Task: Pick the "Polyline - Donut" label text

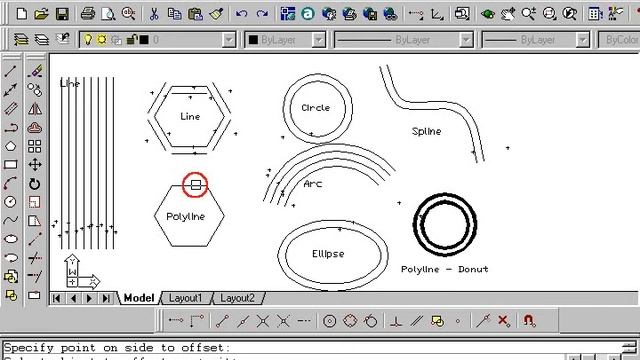Action: [x=444, y=269]
